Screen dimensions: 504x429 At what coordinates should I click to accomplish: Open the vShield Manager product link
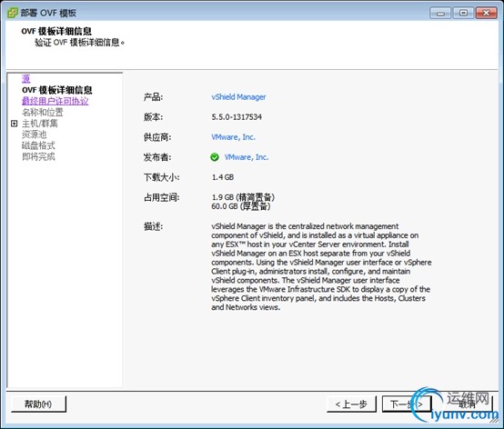[238, 97]
